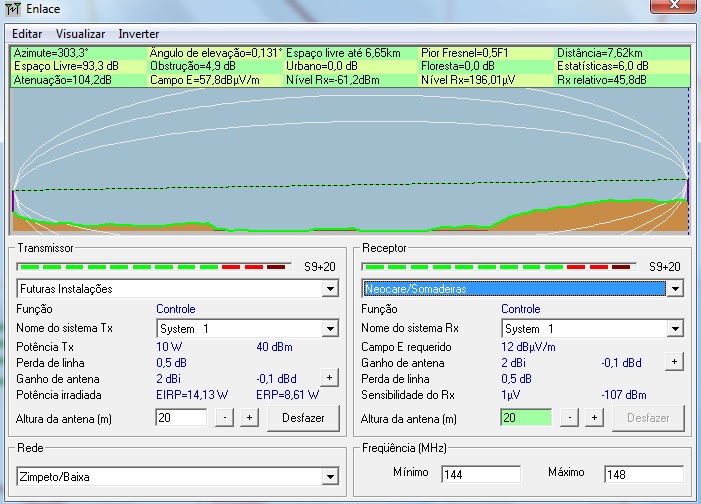The image size is (701, 504).
Task: Expand the Zimpeto/Baixa network dropdown
Action: click(330, 477)
